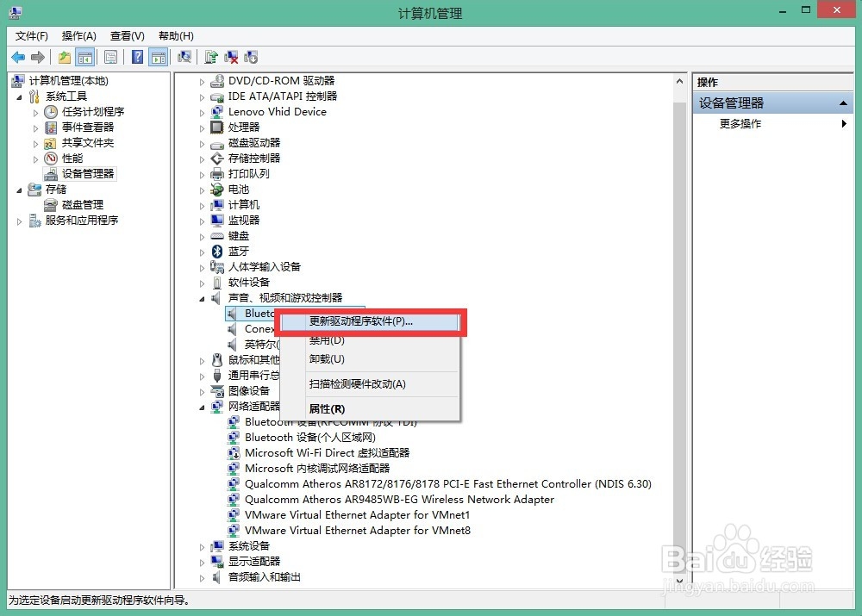Choose 更新驱动程序软件(P)... in context menu

[370, 321]
